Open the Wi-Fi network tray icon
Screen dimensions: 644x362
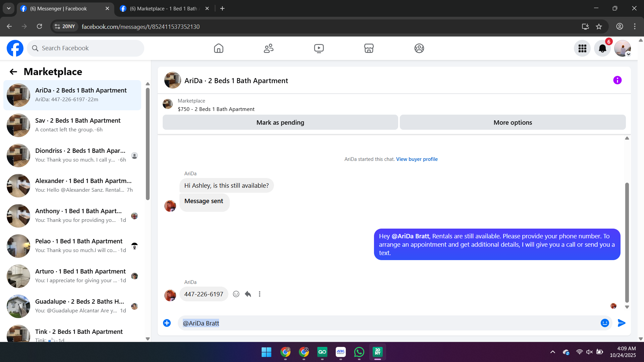pos(579,352)
